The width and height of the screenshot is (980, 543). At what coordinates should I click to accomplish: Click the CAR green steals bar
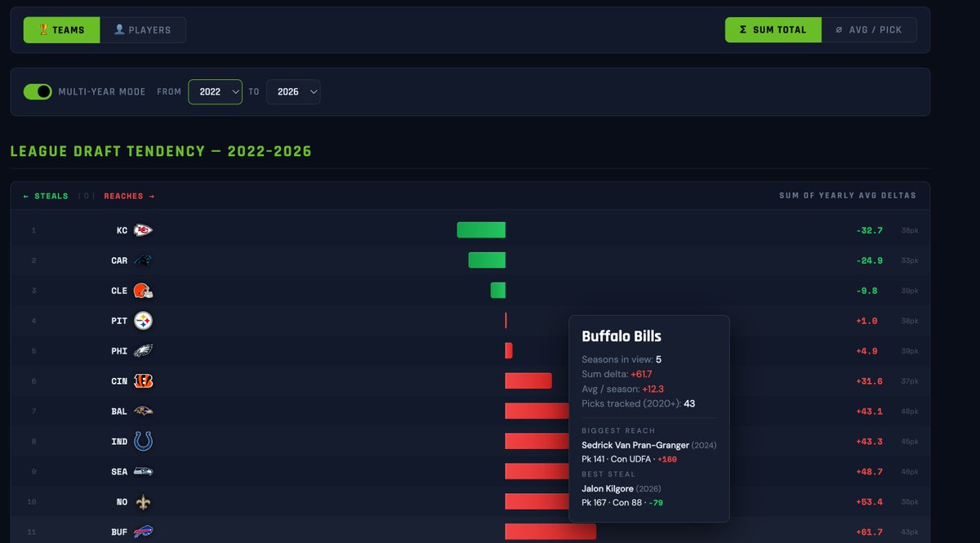(487, 260)
